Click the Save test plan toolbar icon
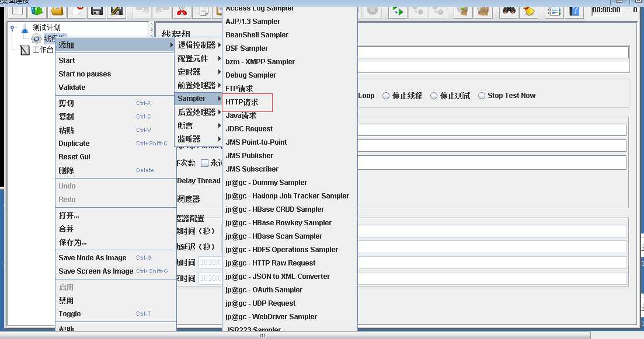 97,10
